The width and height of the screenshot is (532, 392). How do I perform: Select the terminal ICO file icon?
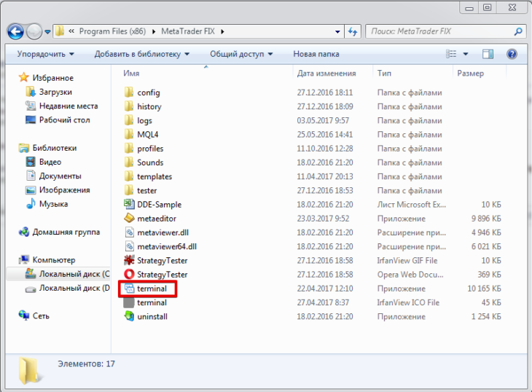(129, 302)
